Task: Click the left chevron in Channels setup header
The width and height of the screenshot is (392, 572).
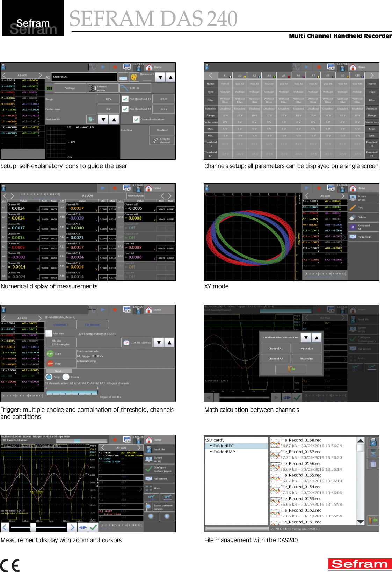Action: (211, 75)
